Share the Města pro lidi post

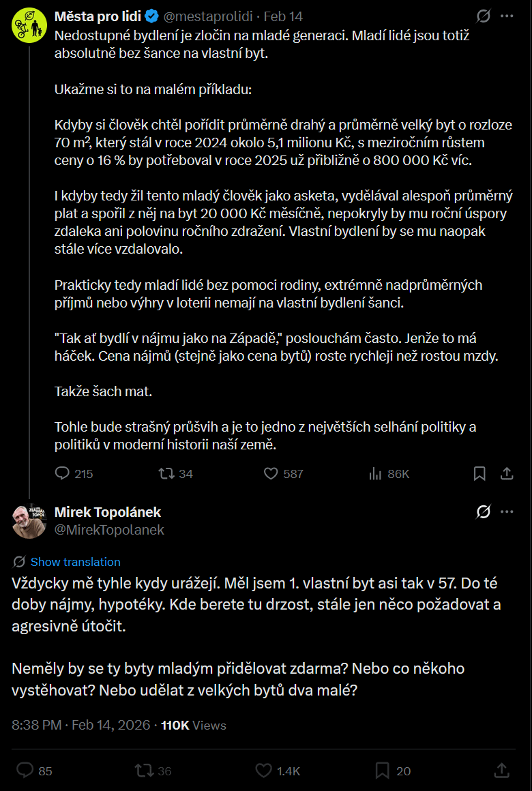click(507, 473)
